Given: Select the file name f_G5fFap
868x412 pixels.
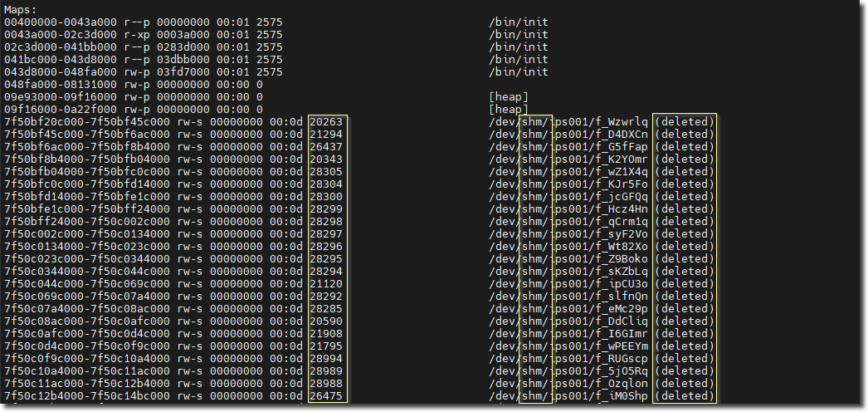Looking at the screenshot, I should tap(622, 147).
